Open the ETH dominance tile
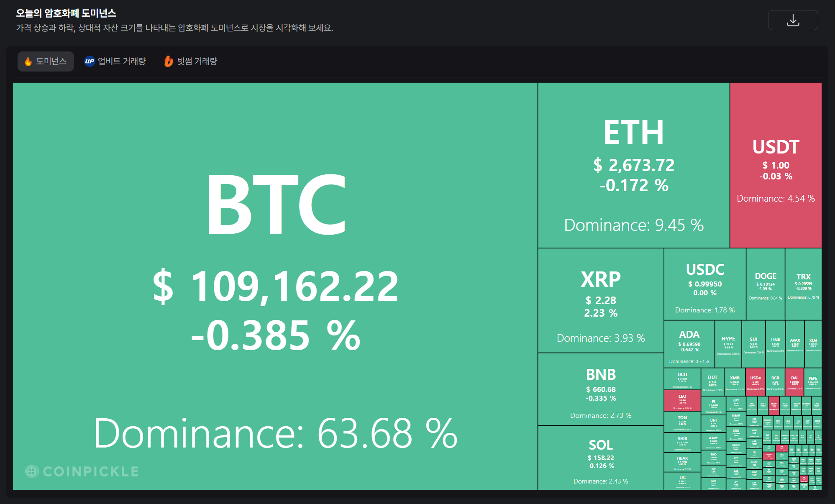 point(634,165)
